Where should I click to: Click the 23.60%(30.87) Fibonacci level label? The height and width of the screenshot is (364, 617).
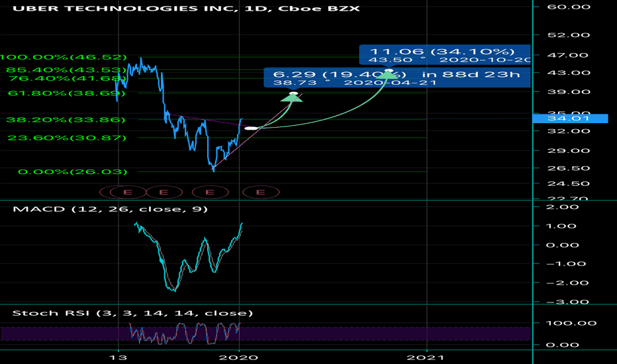(x=67, y=138)
